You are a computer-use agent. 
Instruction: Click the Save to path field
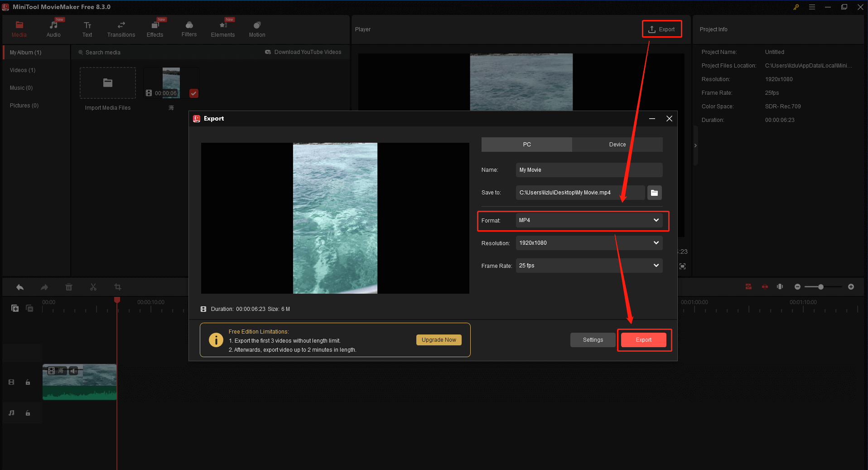(x=580, y=193)
